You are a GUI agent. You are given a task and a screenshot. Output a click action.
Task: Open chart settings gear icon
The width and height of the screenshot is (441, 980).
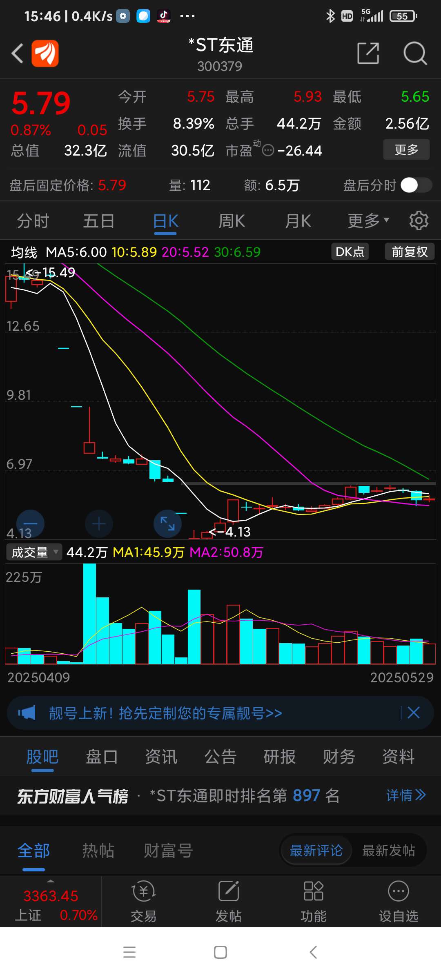coord(419,220)
